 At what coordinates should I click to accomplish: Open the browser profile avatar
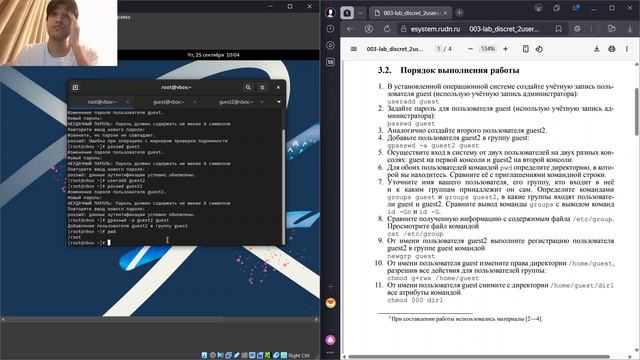[330, 13]
